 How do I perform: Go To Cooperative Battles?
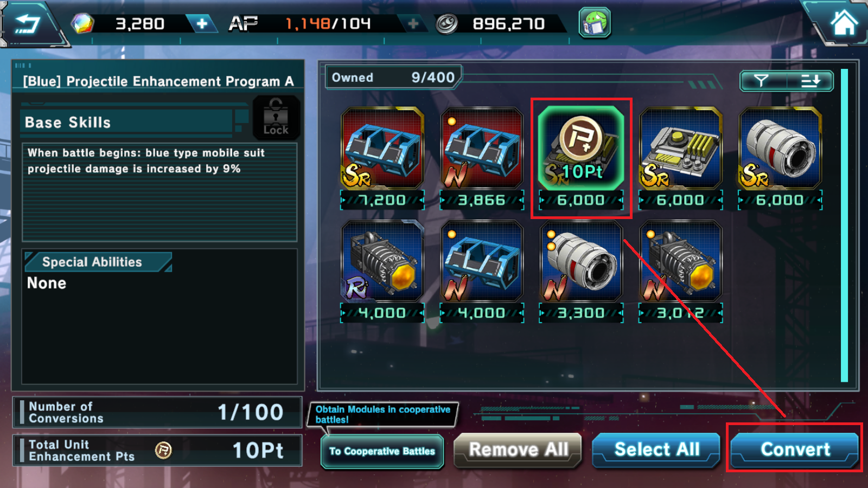coord(382,451)
